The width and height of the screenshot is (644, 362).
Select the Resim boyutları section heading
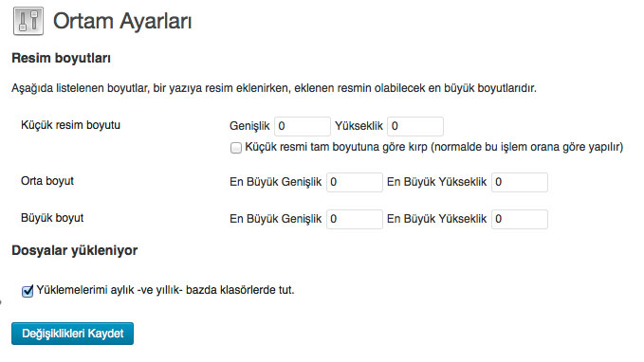pos(62,58)
